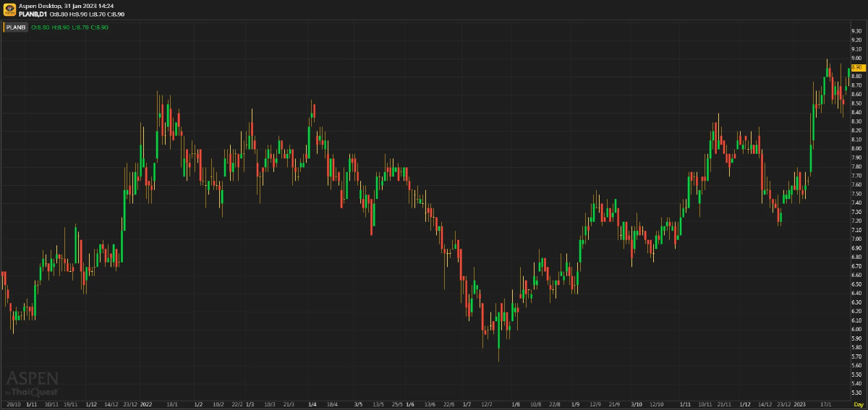Click the 1/4 date label on time axis

coord(312,403)
